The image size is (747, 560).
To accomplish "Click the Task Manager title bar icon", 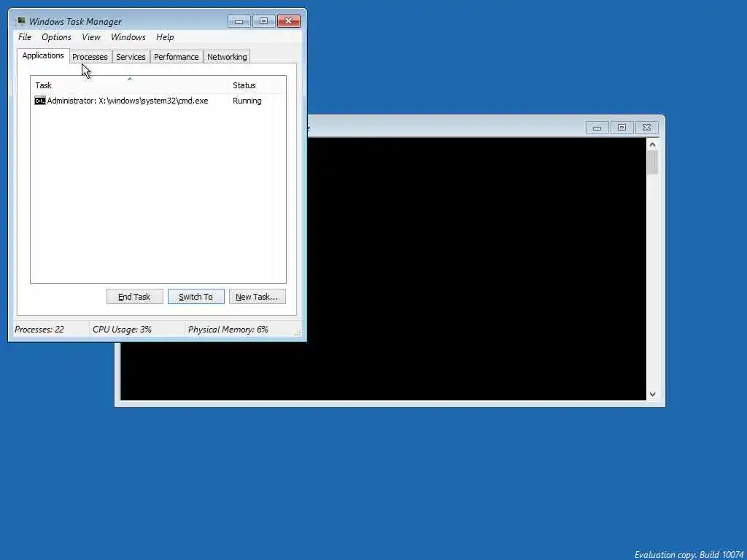I will (x=20, y=21).
